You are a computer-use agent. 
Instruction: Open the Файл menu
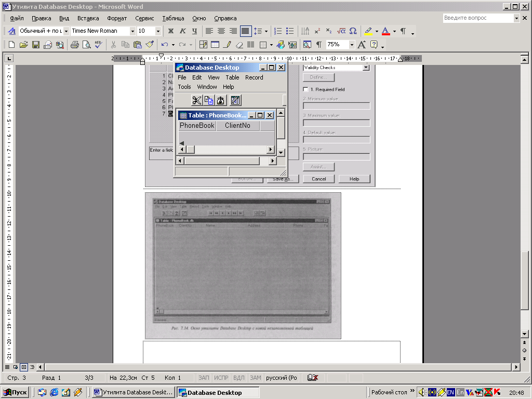coord(17,18)
